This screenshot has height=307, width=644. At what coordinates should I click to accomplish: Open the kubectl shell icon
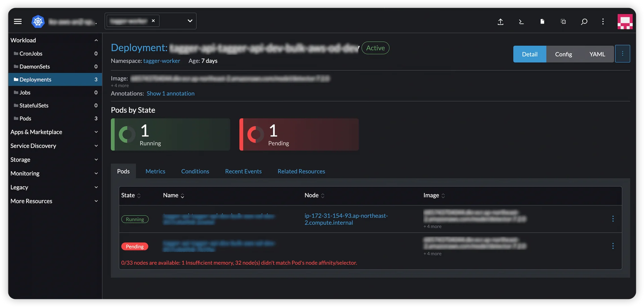[521, 21]
